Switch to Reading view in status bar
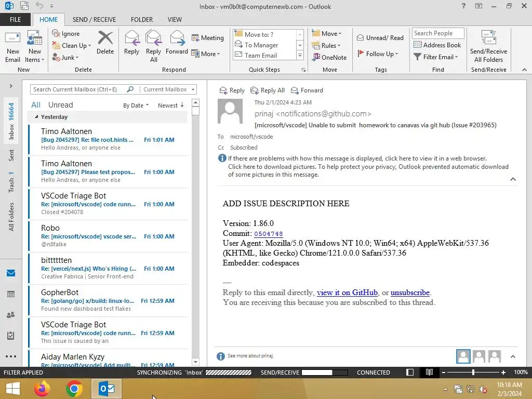 point(429,372)
